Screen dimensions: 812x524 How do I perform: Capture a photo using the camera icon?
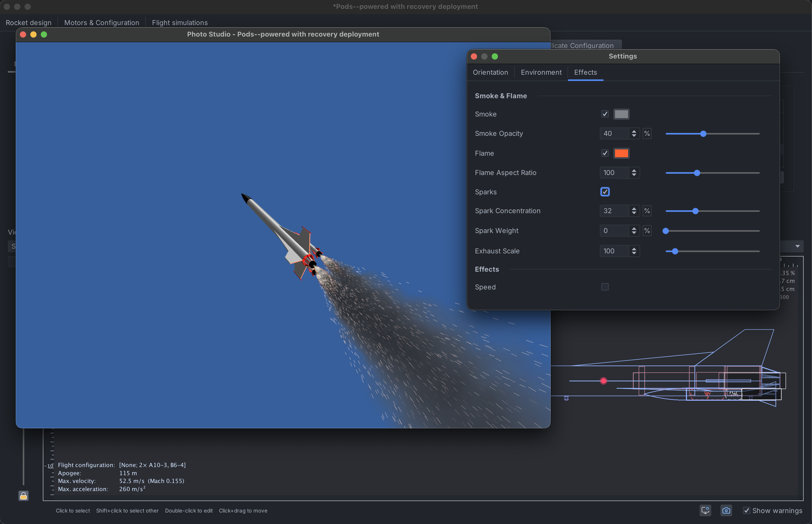(726, 510)
